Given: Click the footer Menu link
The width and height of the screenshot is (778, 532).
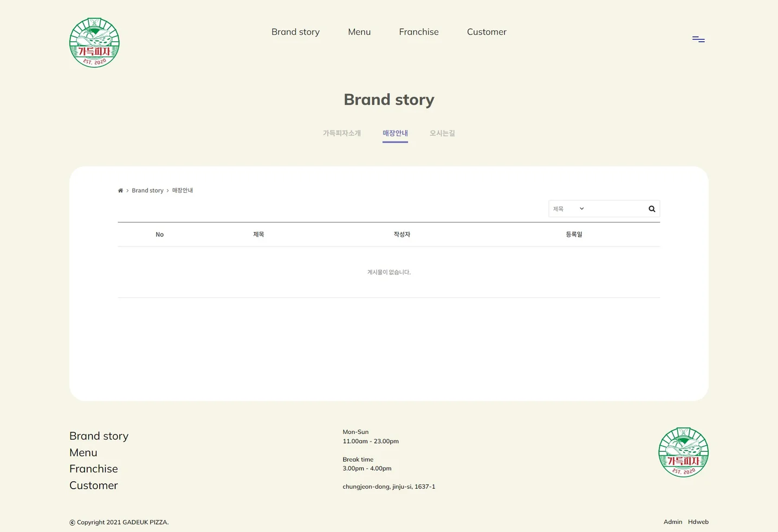Looking at the screenshot, I should point(83,452).
